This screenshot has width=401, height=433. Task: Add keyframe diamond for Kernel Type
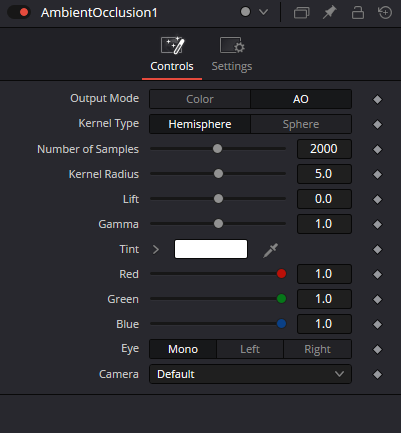377,124
